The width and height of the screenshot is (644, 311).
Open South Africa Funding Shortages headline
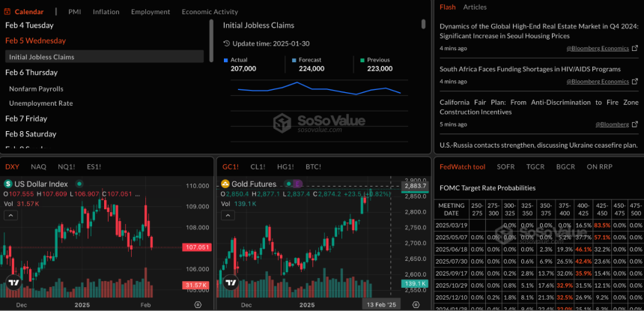[530, 69]
